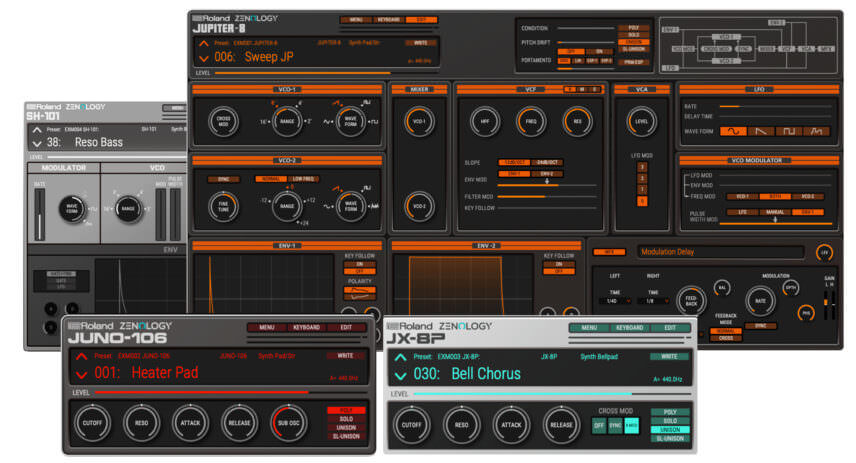Click the Modulation Delay RATE knob

[x=760, y=300]
